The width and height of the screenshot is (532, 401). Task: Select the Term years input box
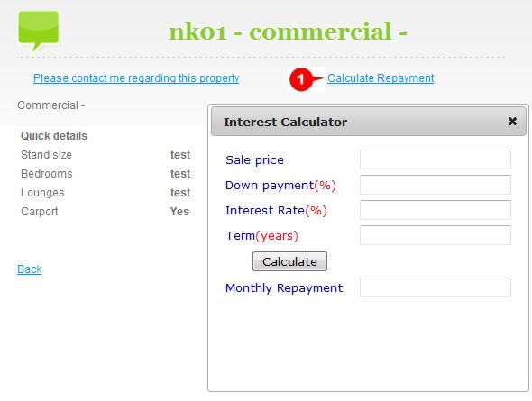436,235
